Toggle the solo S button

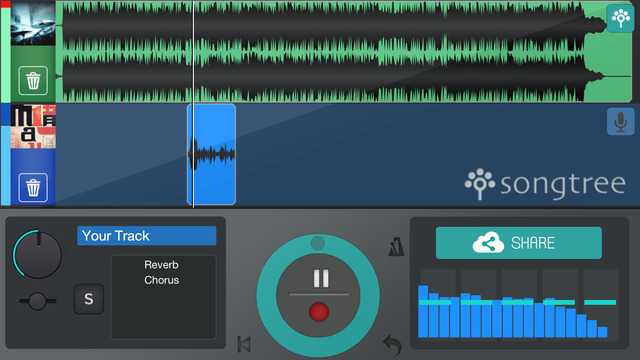[x=89, y=299]
